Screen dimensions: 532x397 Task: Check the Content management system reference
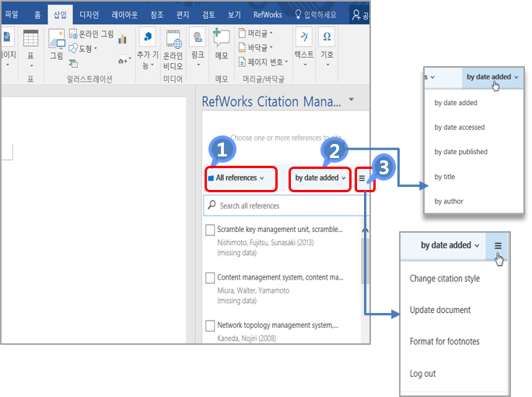tap(210, 278)
